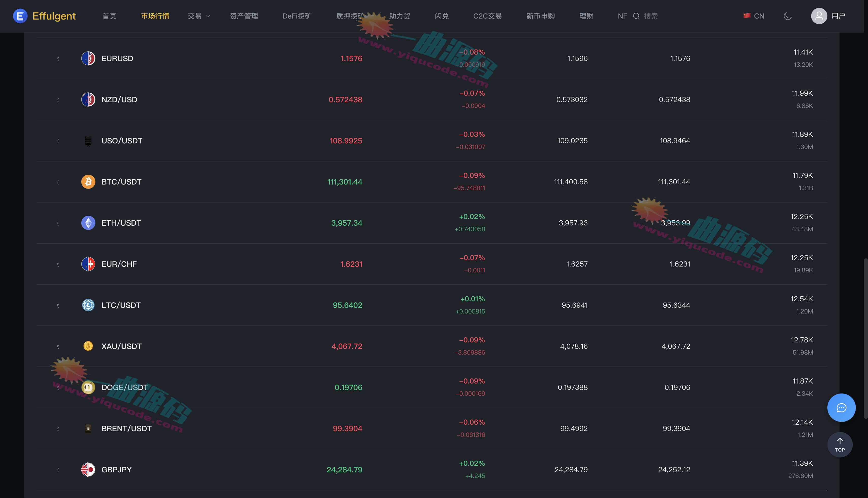The image size is (868, 498).
Task: Open the C2C交易 page
Action: coord(487,16)
